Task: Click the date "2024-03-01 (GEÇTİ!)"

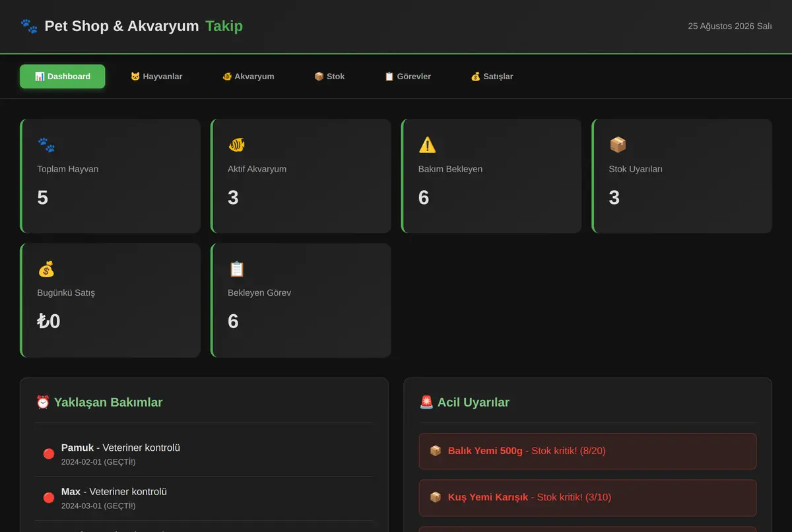Action: [98, 506]
